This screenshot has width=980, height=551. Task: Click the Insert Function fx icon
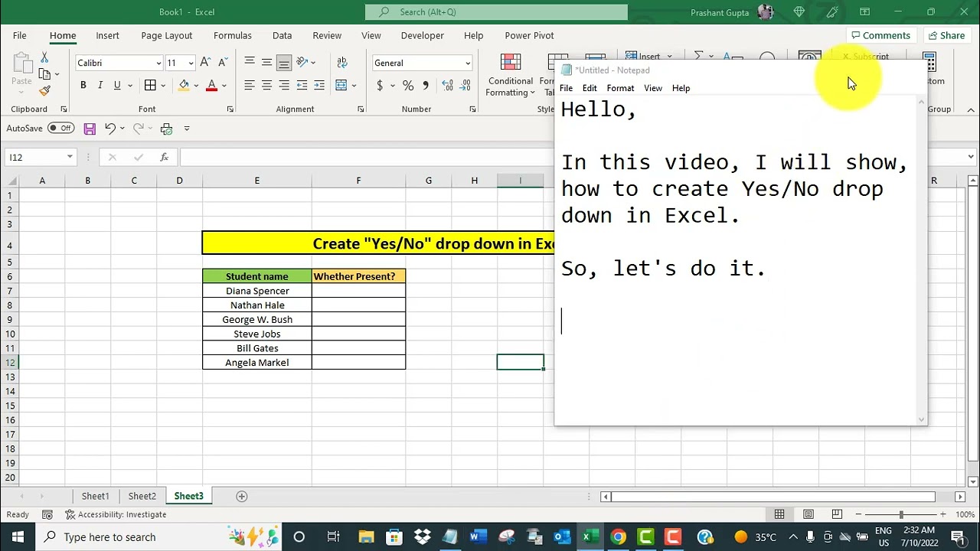164,157
